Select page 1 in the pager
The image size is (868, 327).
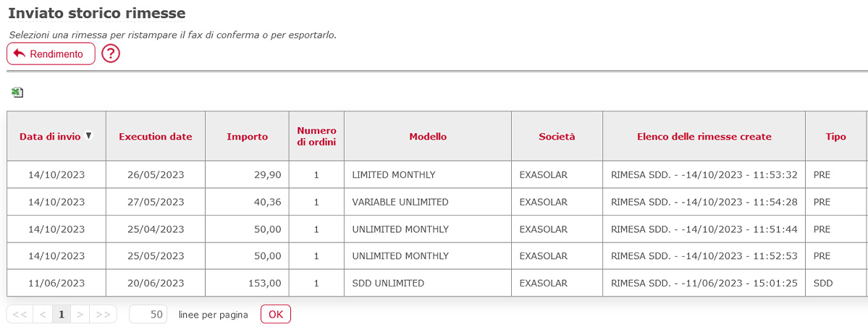[x=62, y=314]
